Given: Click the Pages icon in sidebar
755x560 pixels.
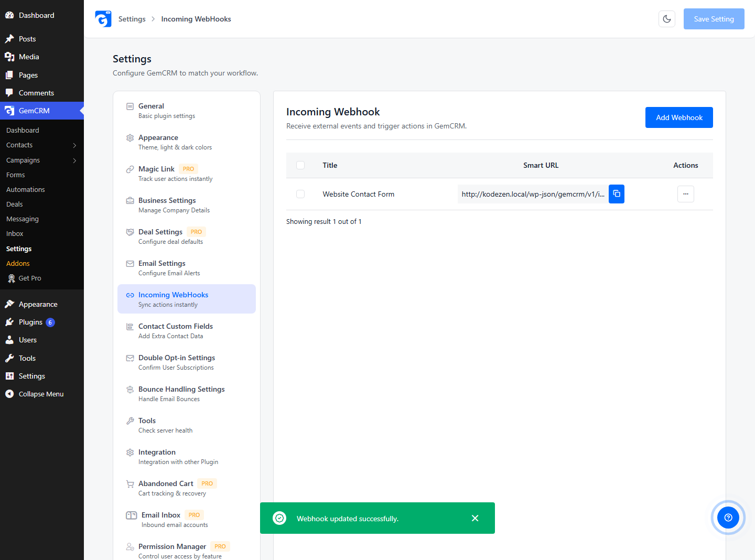Looking at the screenshot, I should pyautogui.click(x=9, y=75).
